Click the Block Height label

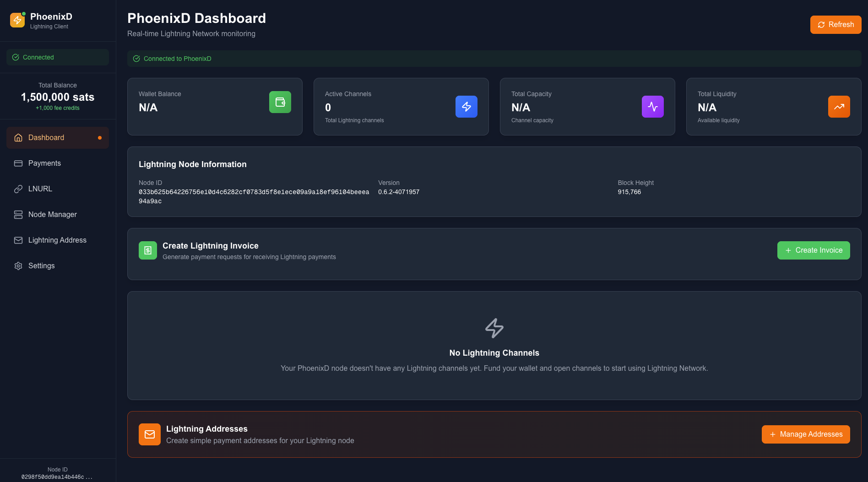click(635, 183)
